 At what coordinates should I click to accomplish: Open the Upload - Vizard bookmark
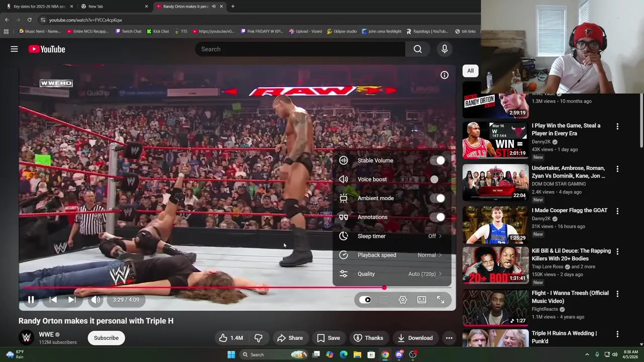(x=305, y=31)
